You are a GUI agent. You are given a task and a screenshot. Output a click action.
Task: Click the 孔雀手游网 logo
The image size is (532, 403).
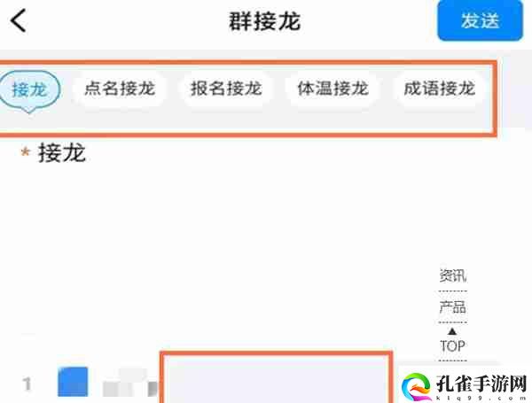click(x=464, y=385)
